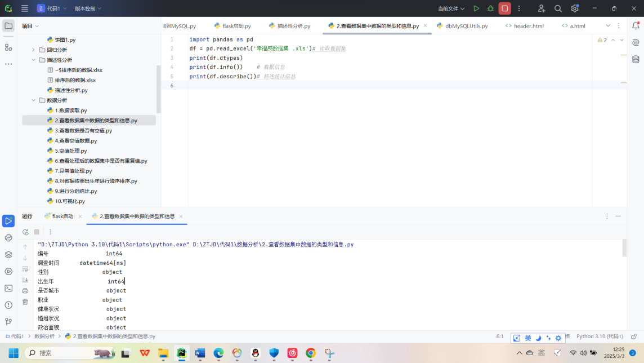Show hidden editor tabs dropdown
The width and height of the screenshot is (644, 363).
608,25
